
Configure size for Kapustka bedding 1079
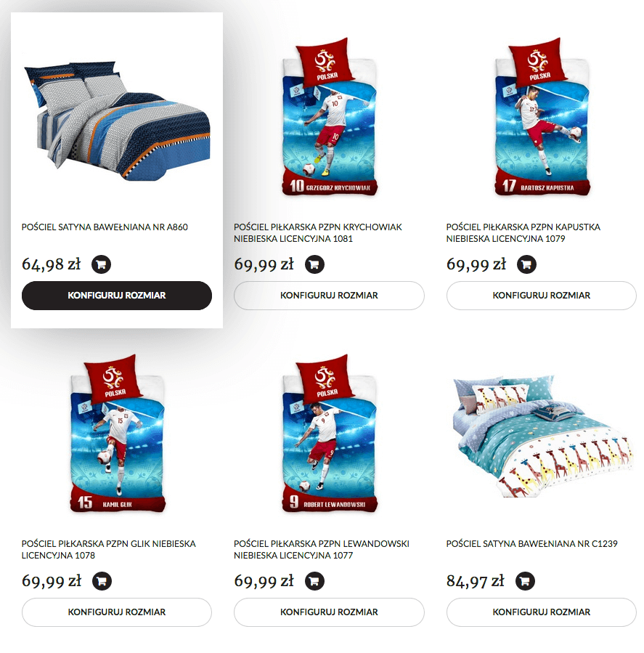point(541,295)
